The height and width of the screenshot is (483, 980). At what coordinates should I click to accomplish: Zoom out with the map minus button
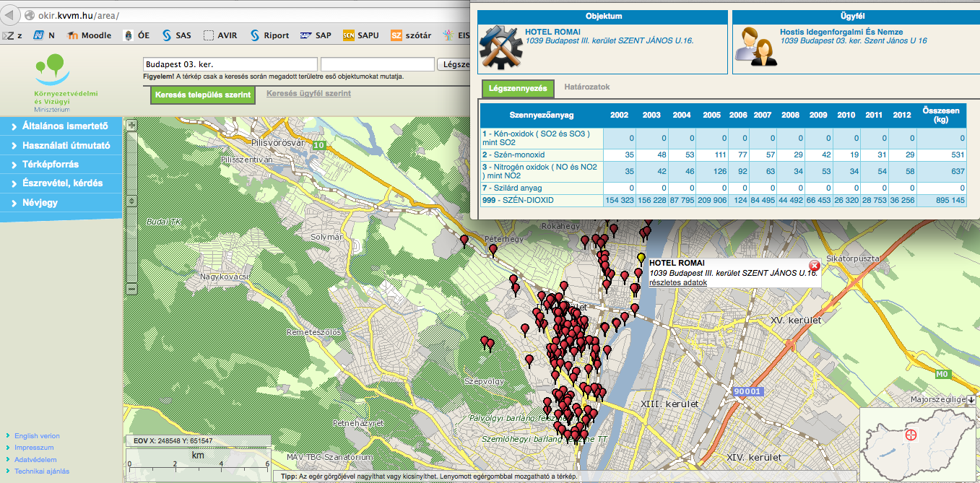131,288
